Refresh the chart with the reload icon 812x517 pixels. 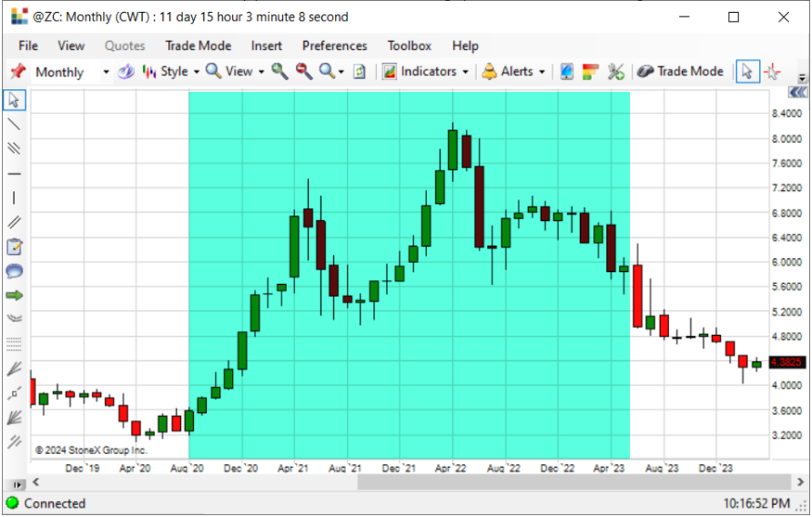pos(359,71)
